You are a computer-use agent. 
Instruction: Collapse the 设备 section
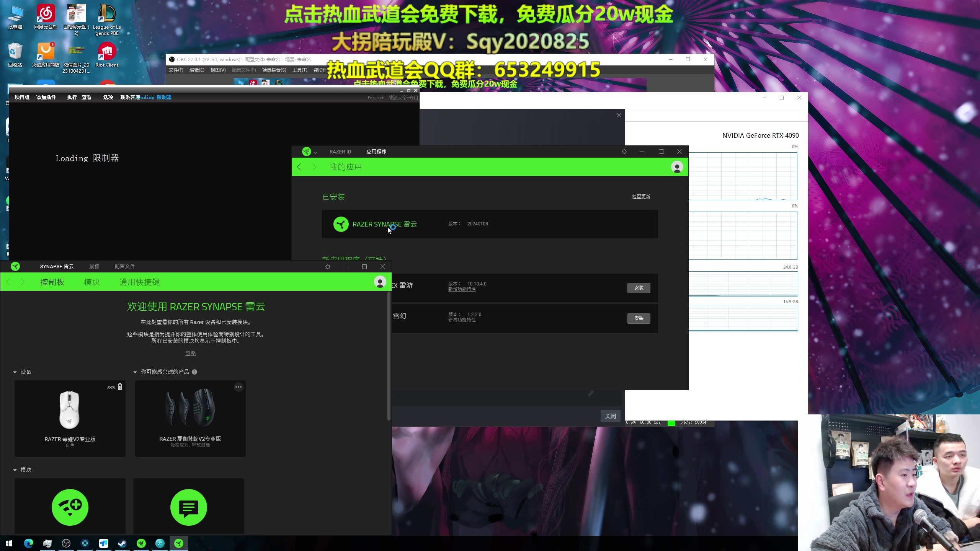coord(15,372)
